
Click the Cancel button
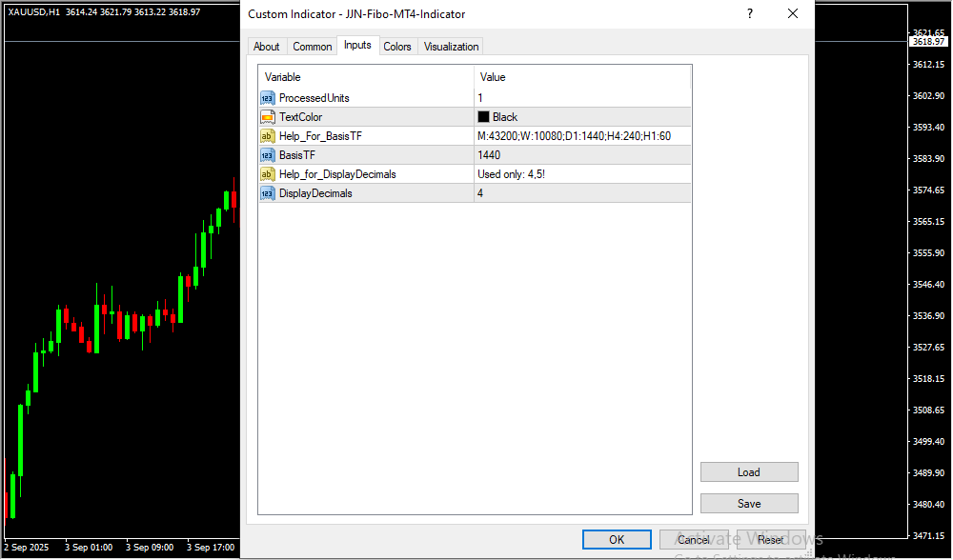694,540
